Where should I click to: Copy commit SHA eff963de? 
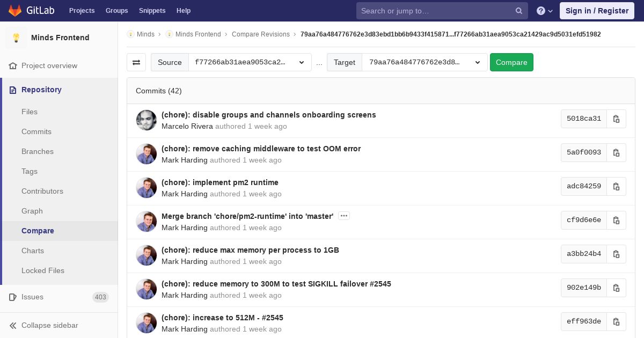coord(616,321)
